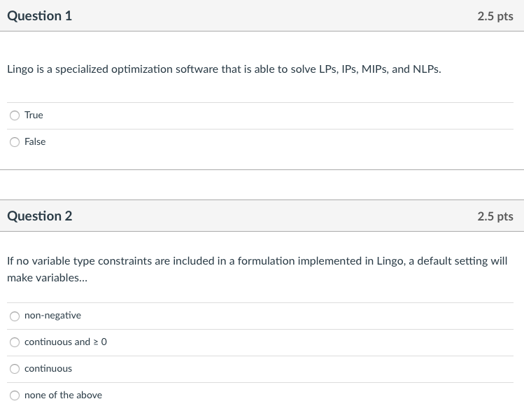Click the 2.5 pts label for Question 1

click(x=495, y=16)
